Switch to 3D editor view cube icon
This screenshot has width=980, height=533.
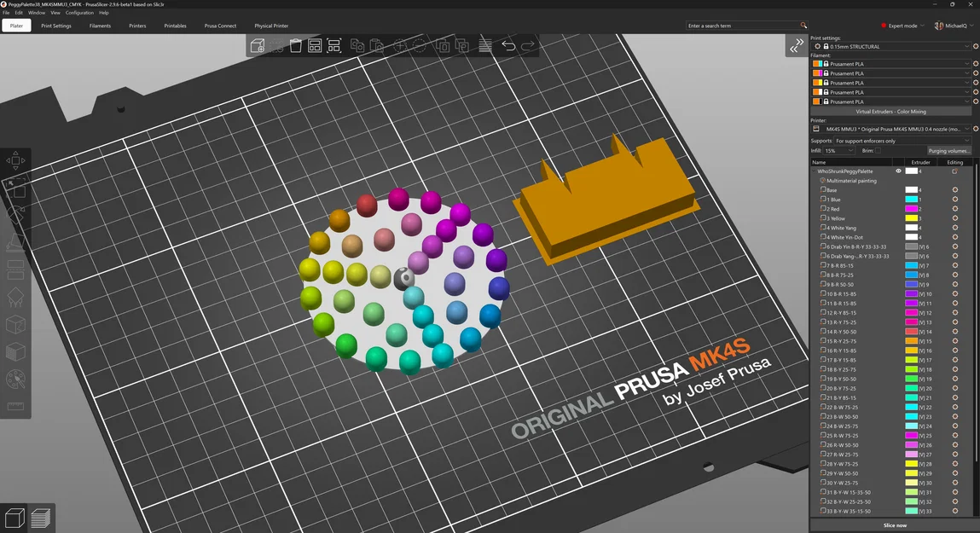[14, 518]
